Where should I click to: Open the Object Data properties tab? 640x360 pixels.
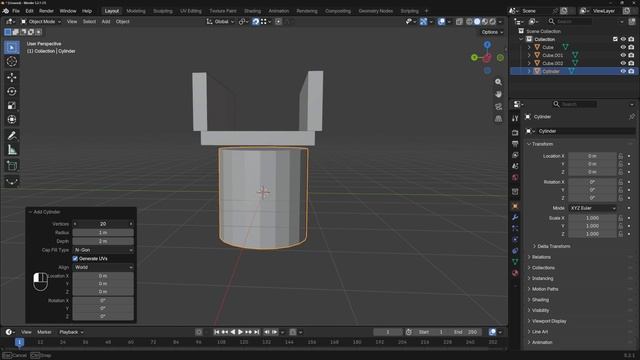tap(515, 262)
